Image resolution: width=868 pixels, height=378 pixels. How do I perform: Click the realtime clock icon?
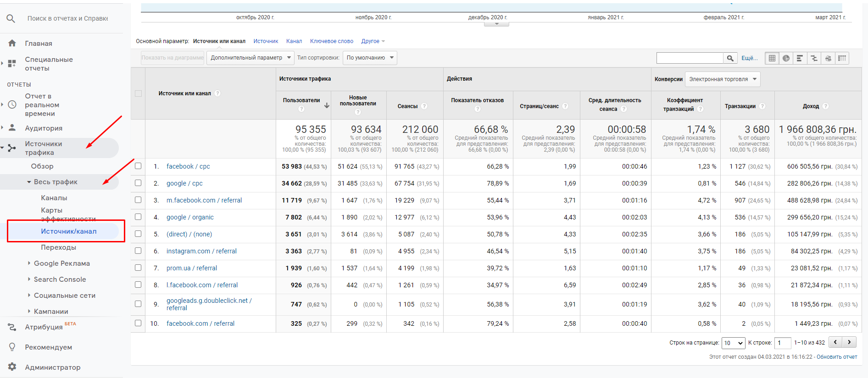tap(12, 104)
